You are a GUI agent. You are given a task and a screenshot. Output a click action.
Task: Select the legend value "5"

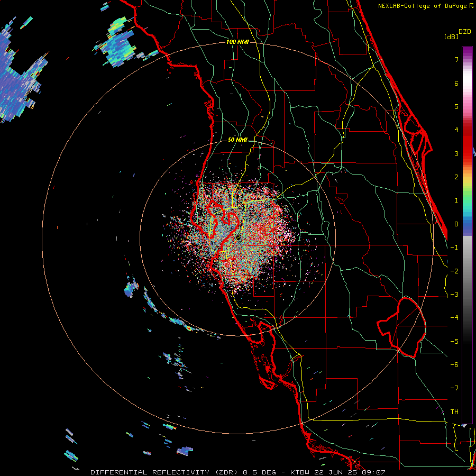[x=456, y=106]
